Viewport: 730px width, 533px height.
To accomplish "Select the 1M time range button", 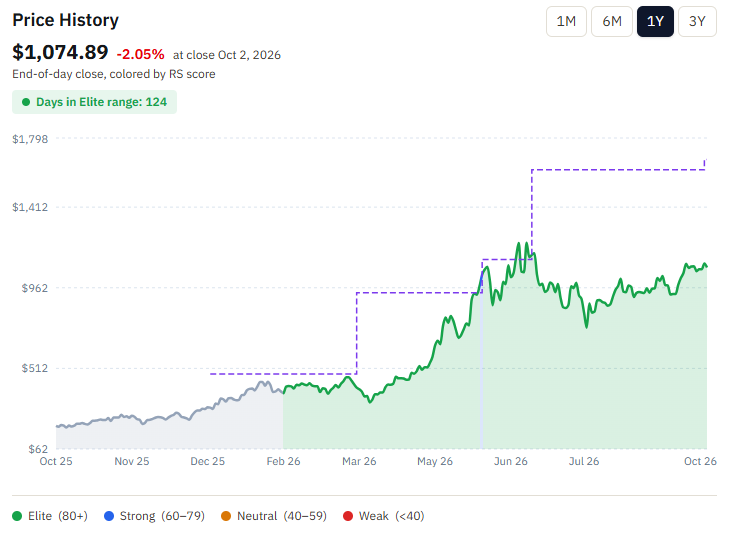I will click(566, 21).
